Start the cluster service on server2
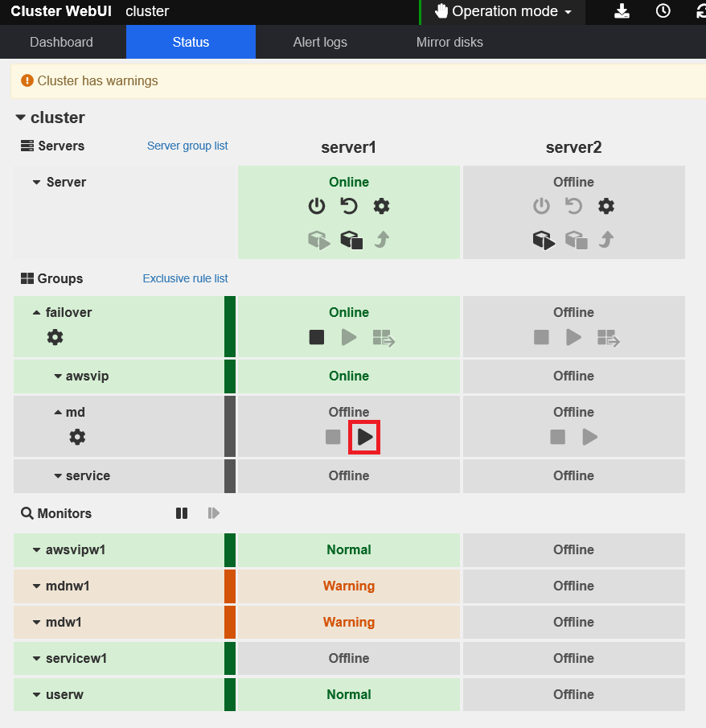The image size is (706, 728). tap(543, 240)
